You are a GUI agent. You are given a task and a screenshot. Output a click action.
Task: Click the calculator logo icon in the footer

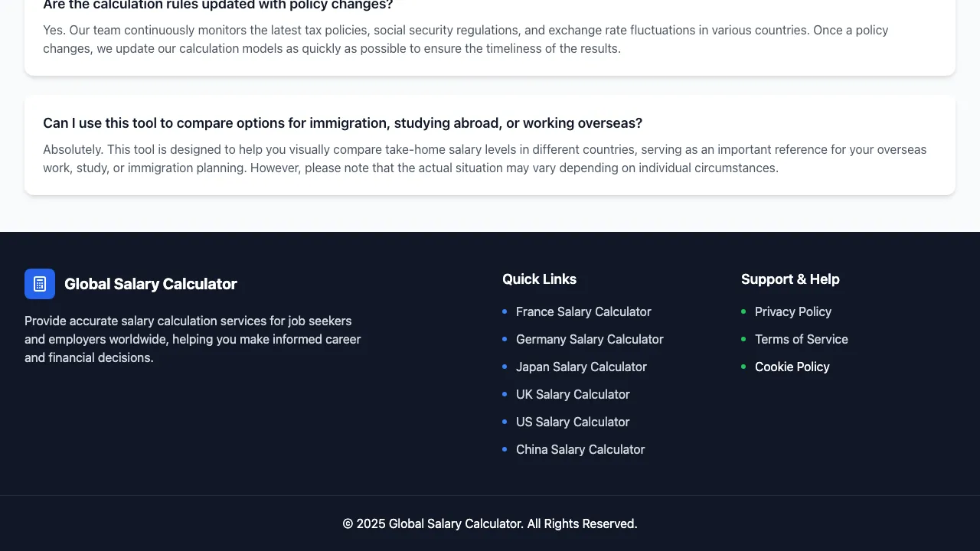point(40,283)
